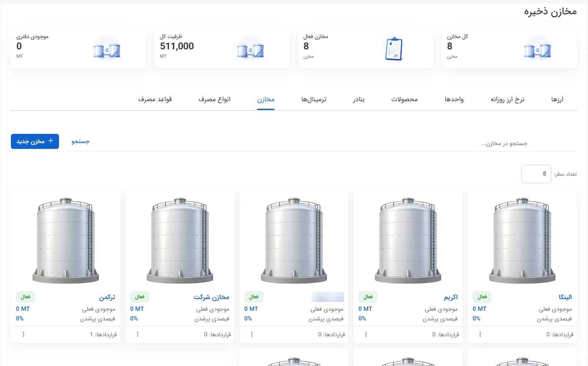
Task: Click قراردادها: 1 on the ترکمن card
Action: (103, 335)
